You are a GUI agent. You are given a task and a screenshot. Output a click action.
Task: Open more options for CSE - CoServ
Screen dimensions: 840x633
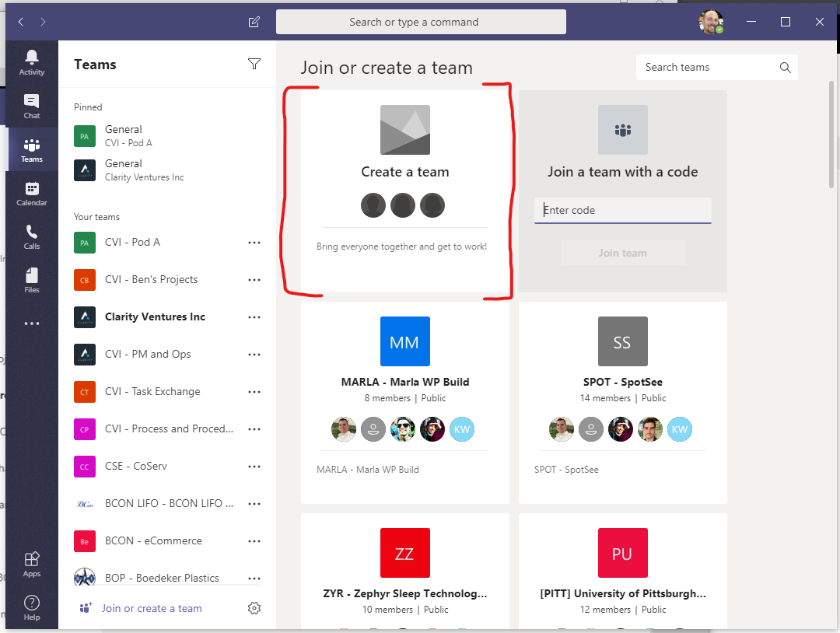pyautogui.click(x=254, y=467)
